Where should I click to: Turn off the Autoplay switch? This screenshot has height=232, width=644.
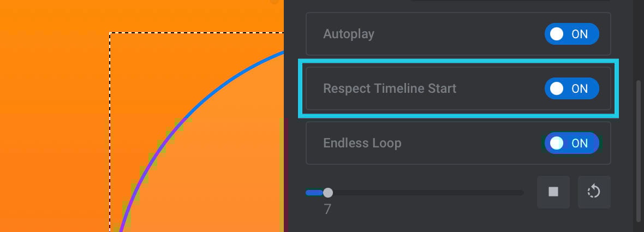click(572, 34)
